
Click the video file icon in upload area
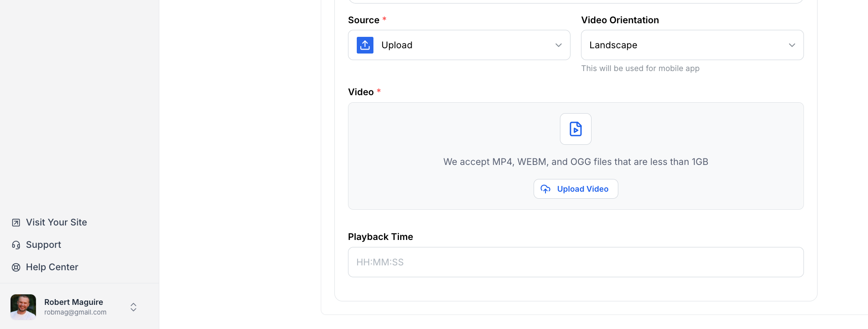(575, 129)
